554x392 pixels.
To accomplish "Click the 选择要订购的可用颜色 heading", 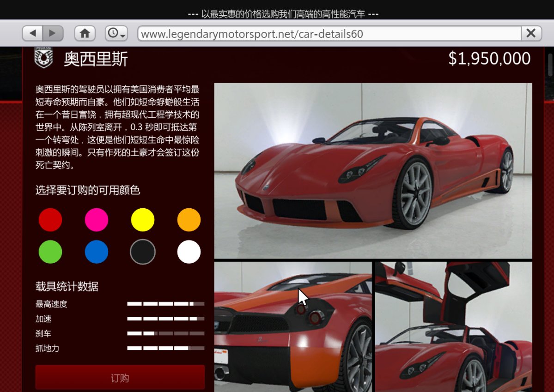I will pos(88,190).
